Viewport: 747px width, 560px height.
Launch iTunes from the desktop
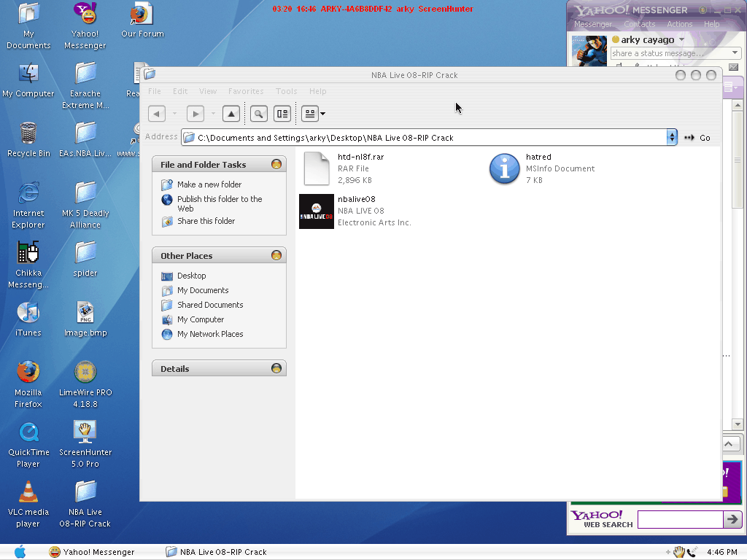pos(28,319)
